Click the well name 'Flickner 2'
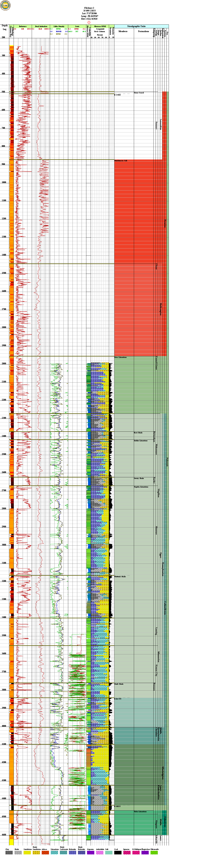This screenshot has height=868, width=214. (90, 8)
